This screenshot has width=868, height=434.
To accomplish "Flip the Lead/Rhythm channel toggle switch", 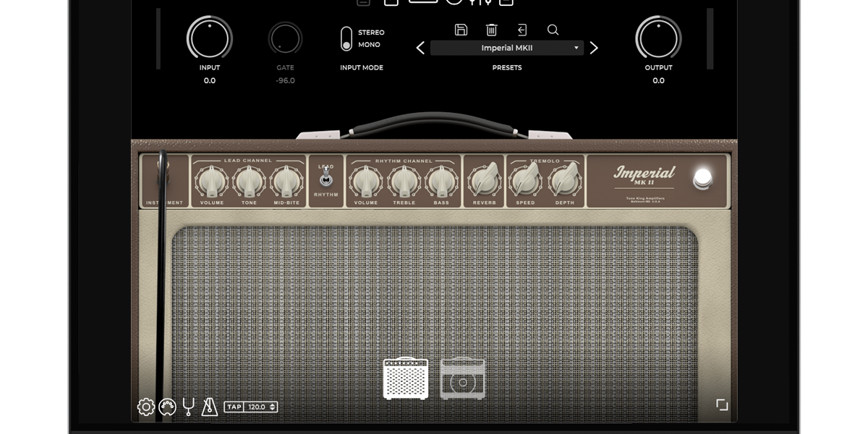I will (326, 179).
